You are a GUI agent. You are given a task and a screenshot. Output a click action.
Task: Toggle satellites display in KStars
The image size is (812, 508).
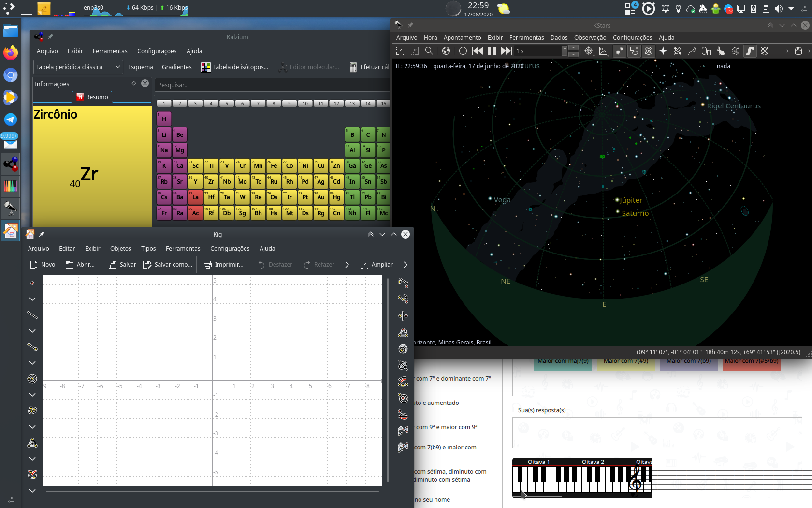678,51
